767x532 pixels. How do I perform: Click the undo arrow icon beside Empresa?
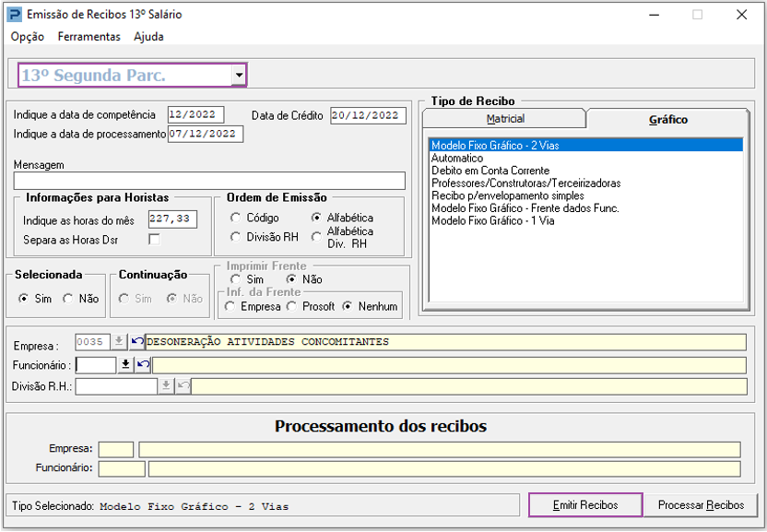click(x=137, y=342)
